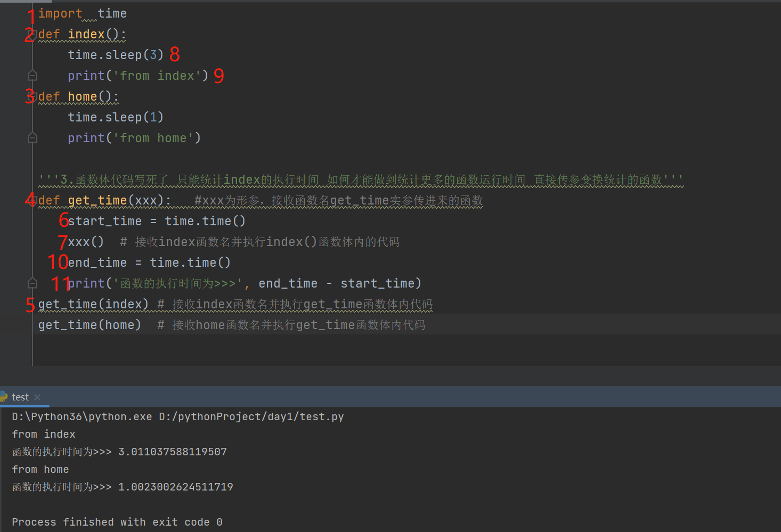Click the comment '接收index函数名并执行get_time函数体内代码'

(x=295, y=305)
